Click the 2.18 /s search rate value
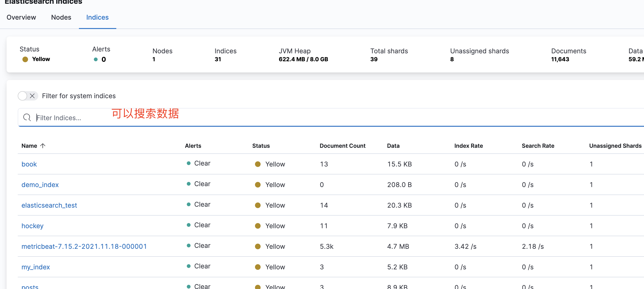Image resolution: width=644 pixels, height=289 pixels. click(533, 246)
